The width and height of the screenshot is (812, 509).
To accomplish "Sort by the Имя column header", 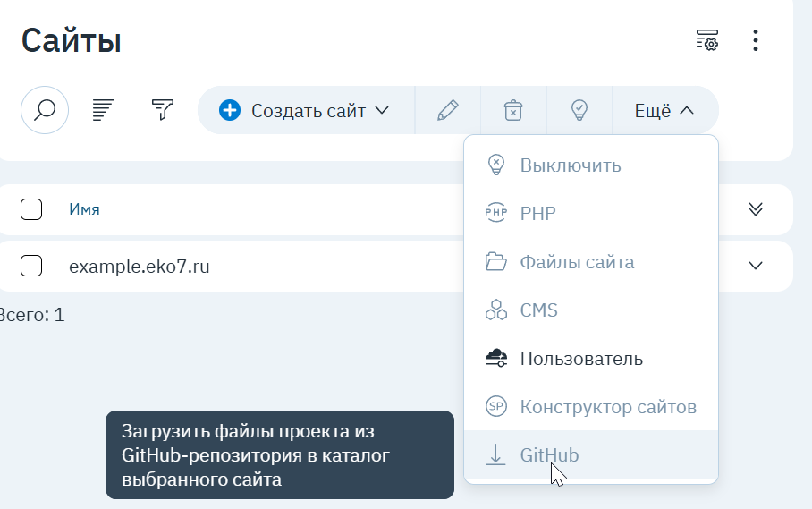I will [x=84, y=209].
